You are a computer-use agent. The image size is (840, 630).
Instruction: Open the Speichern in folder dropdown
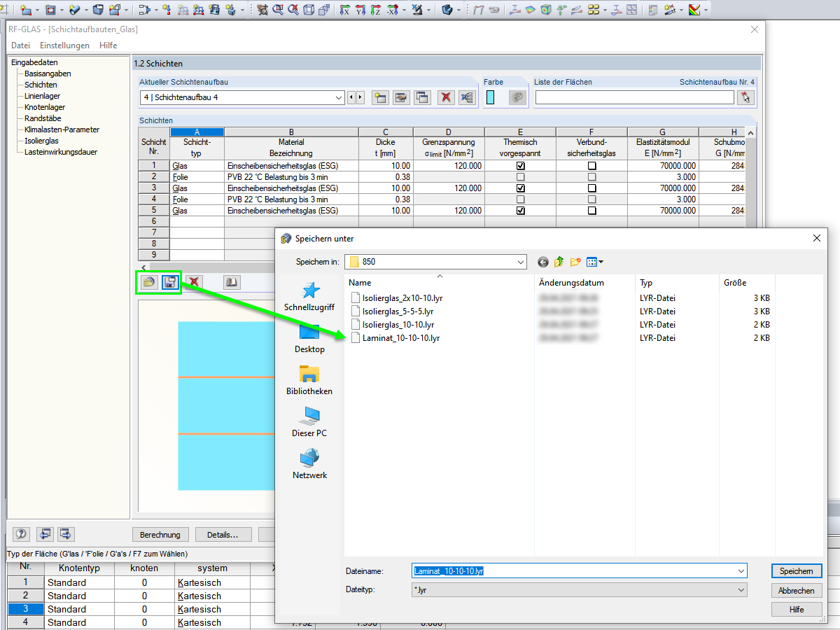pos(520,262)
